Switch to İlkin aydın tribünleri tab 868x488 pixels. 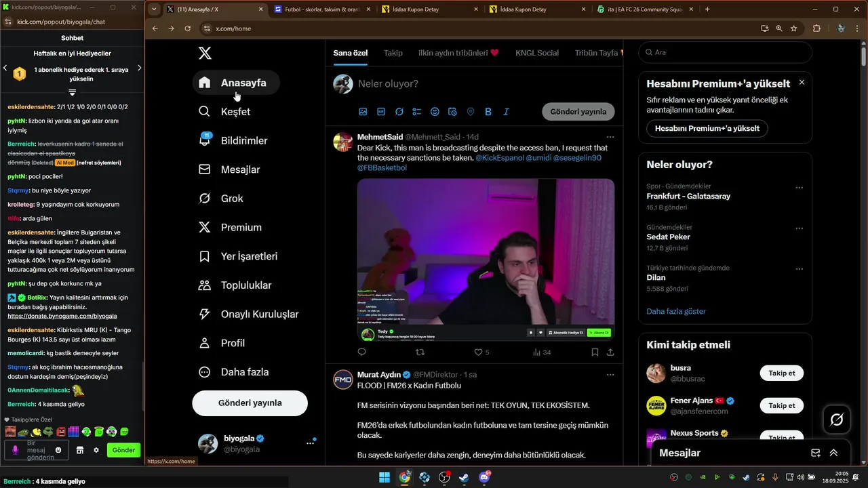click(x=458, y=53)
